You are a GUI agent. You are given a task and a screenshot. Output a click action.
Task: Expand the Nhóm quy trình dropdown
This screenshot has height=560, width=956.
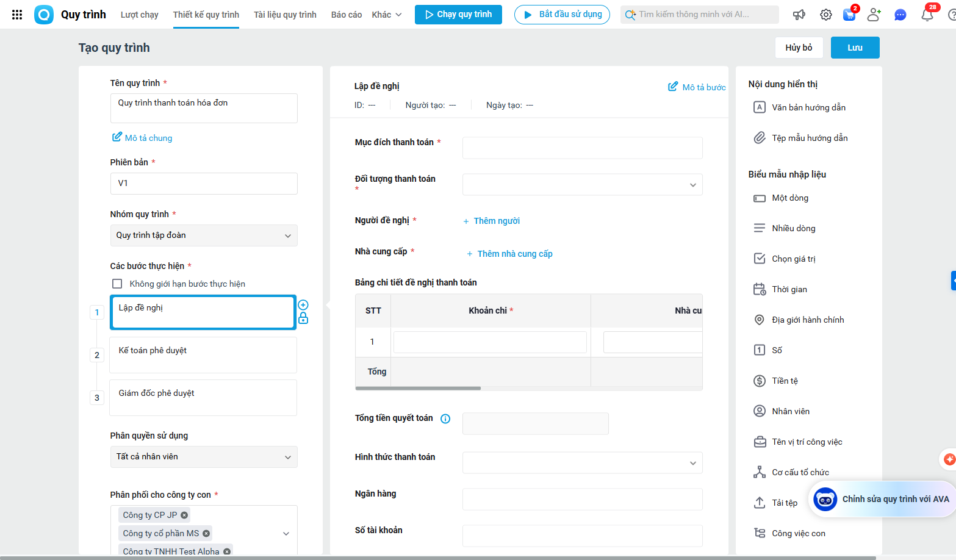click(x=204, y=235)
